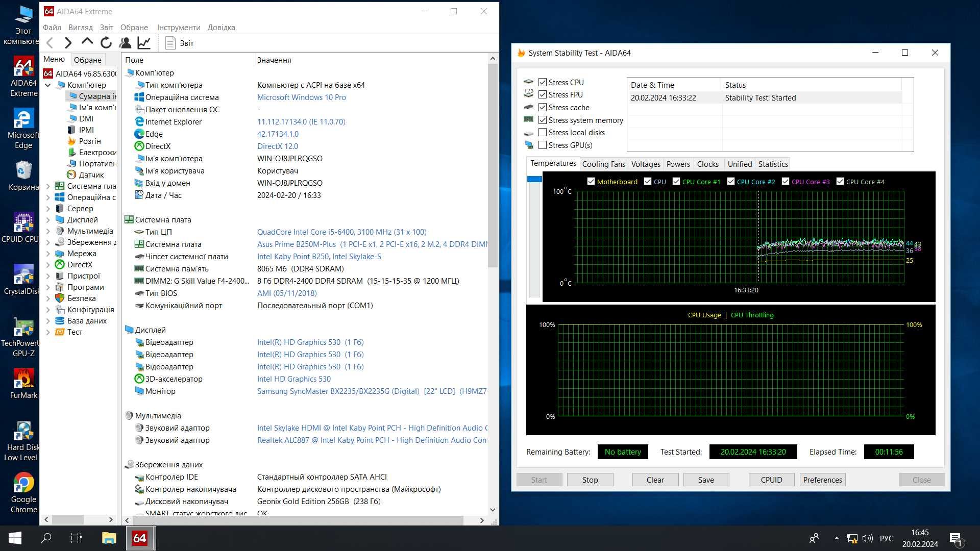Click the Refresh toolbar icon
The width and height of the screenshot is (980, 551).
(106, 43)
